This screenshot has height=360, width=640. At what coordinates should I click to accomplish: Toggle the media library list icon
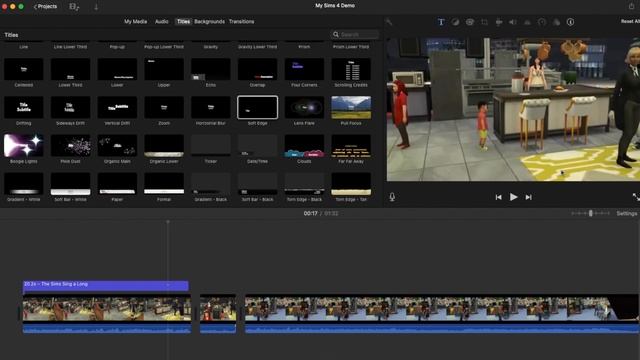(74, 7)
